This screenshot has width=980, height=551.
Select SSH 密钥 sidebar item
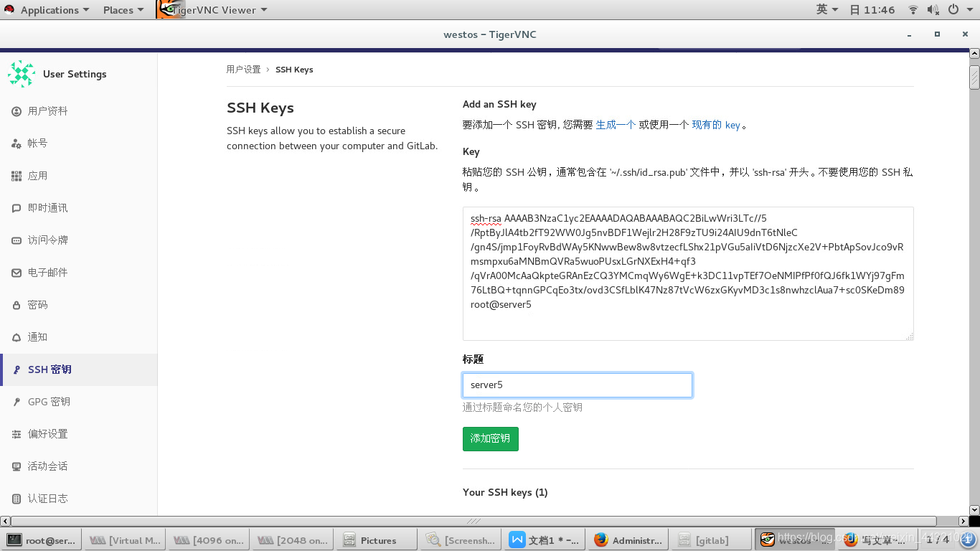point(79,369)
